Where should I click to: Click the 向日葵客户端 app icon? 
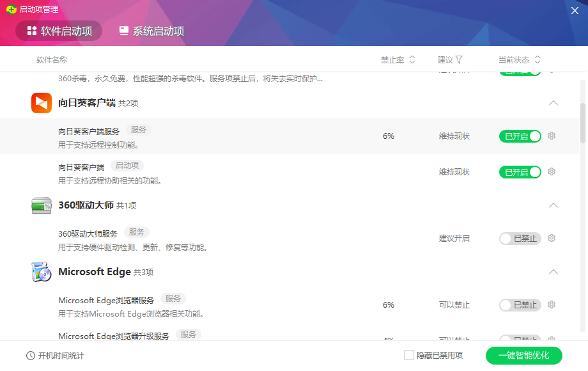(42, 103)
